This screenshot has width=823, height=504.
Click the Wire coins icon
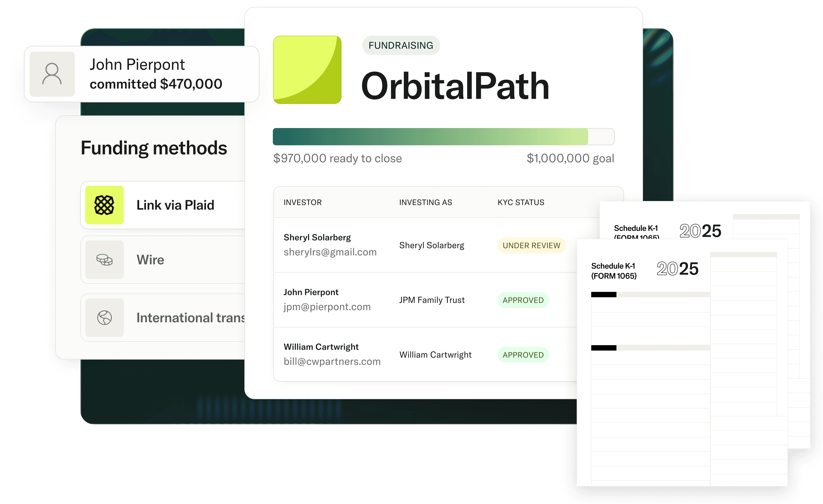point(104,260)
